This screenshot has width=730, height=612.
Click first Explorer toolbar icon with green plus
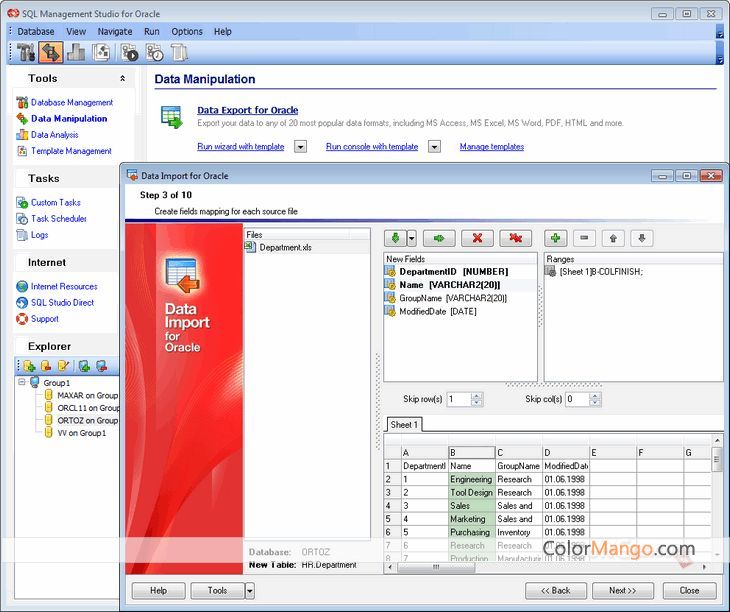coord(29,366)
